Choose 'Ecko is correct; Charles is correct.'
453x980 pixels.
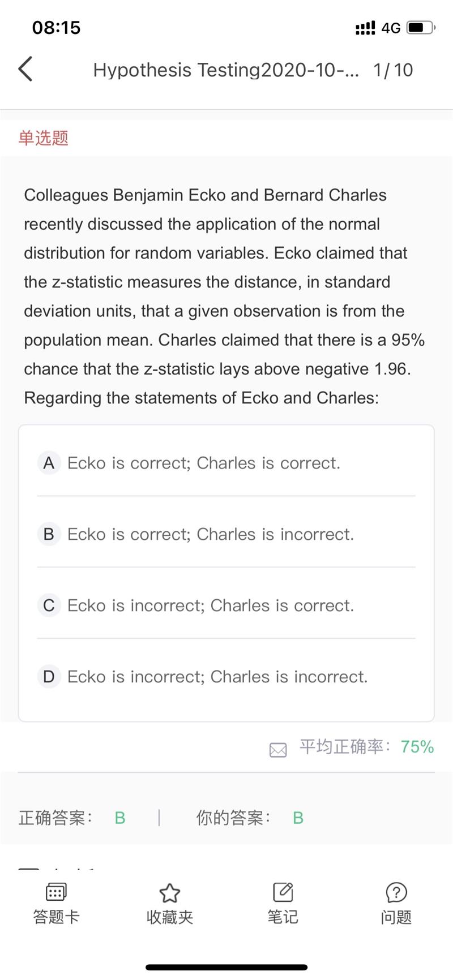204,463
